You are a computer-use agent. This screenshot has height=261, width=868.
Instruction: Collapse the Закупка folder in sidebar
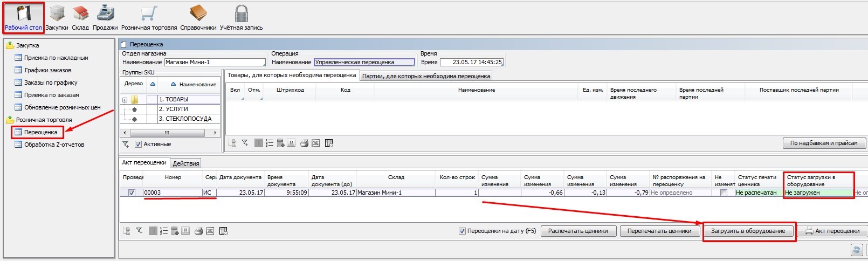(10, 45)
